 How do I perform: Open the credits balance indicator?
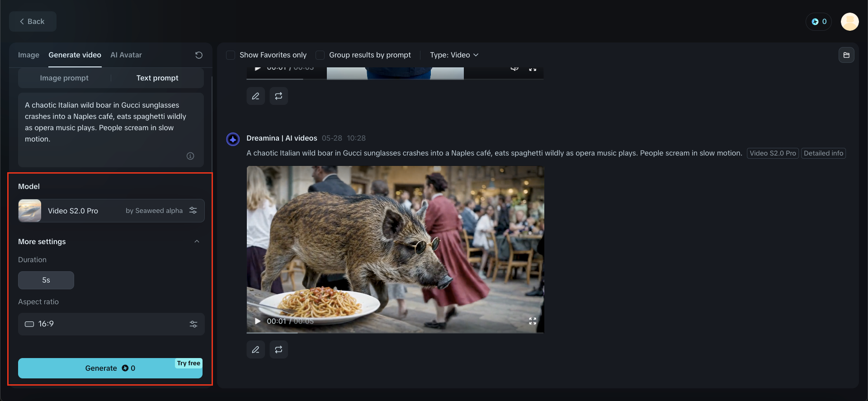(819, 21)
